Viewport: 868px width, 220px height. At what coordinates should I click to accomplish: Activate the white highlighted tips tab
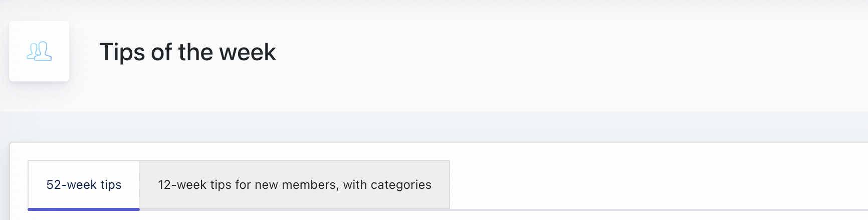(x=84, y=185)
